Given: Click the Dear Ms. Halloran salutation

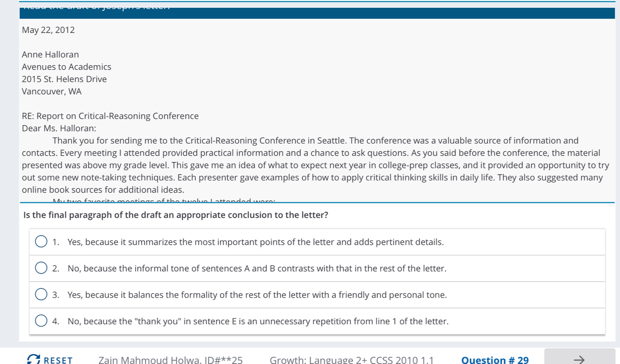Looking at the screenshot, I should (x=59, y=128).
